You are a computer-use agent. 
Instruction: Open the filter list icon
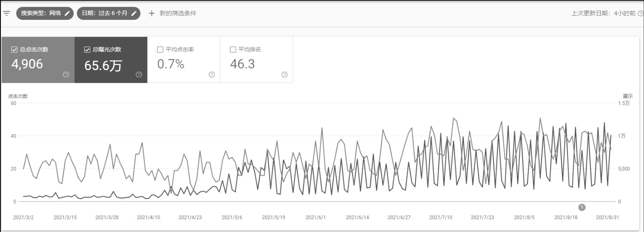(x=6, y=13)
